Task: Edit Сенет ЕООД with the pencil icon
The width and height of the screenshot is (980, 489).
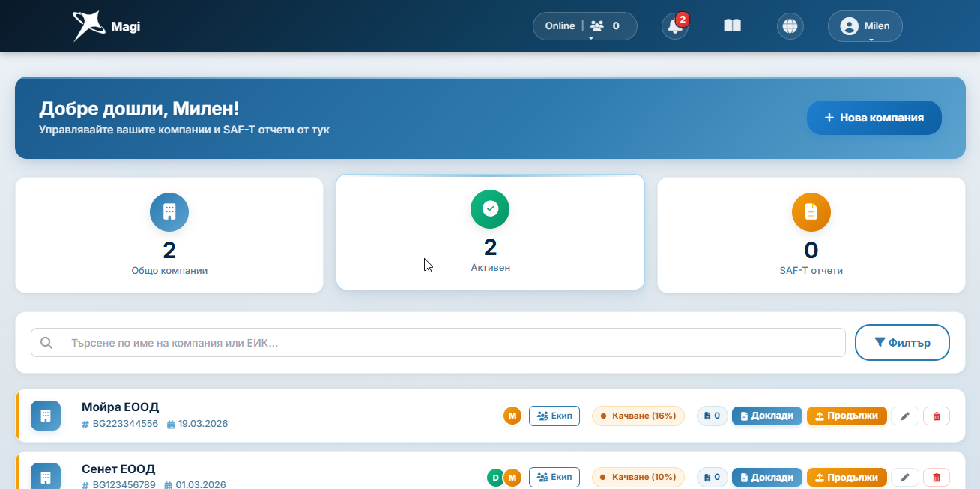Action: (x=905, y=477)
